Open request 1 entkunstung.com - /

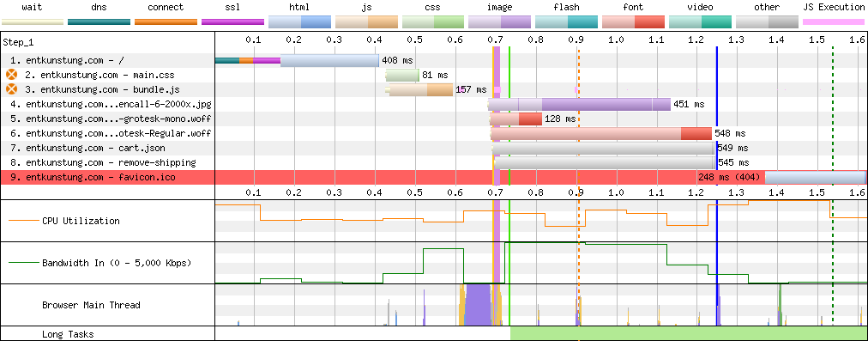tap(66, 60)
